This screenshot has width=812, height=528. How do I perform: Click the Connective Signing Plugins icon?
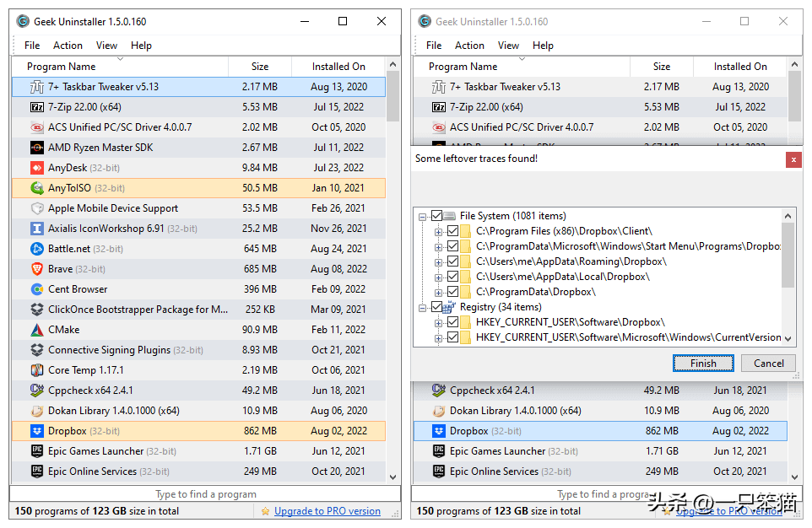[37, 350]
